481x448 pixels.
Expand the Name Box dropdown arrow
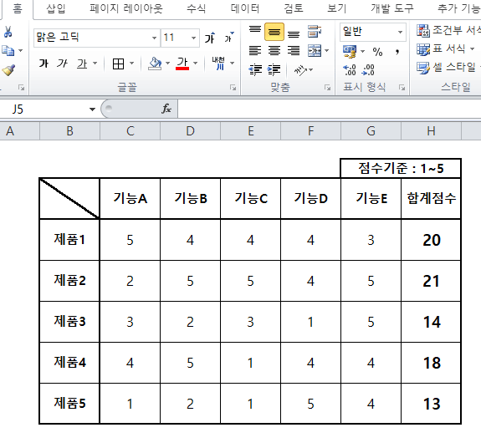92,109
